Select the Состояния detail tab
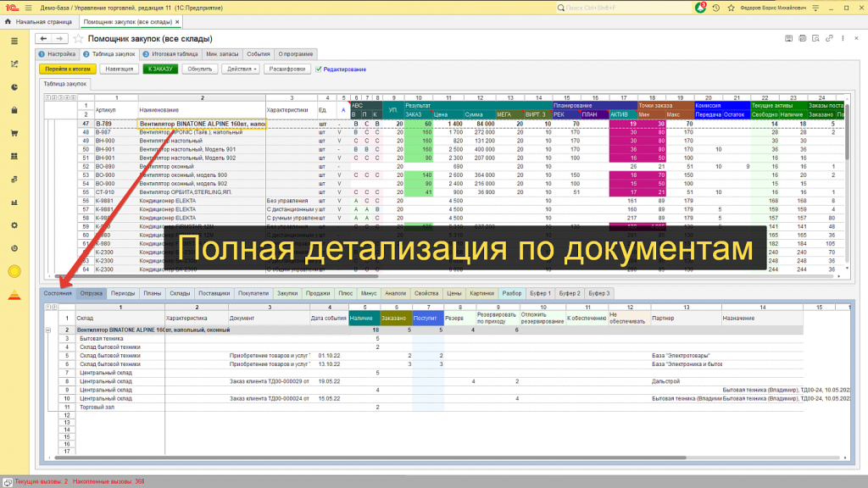The width and height of the screenshot is (868, 488). [58, 293]
